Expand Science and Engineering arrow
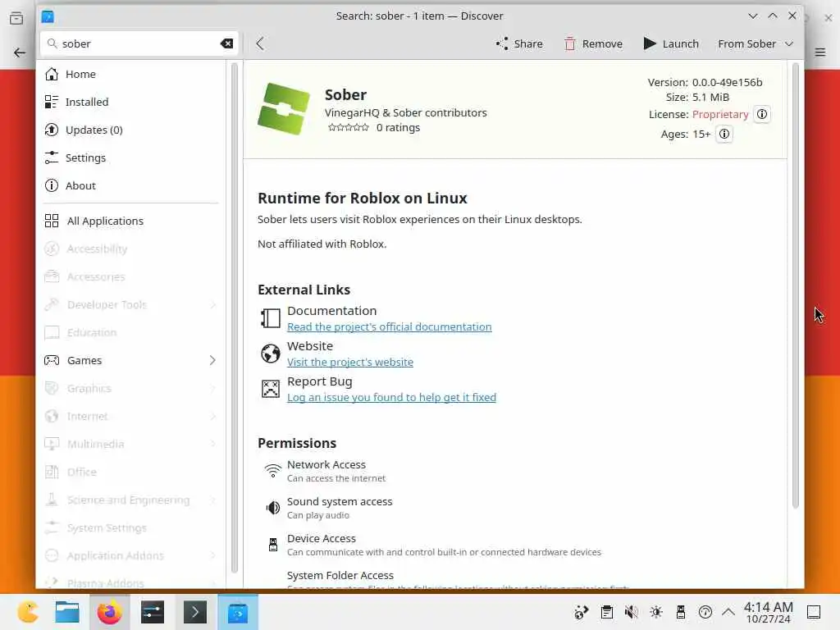Screen dimensions: 840x630 point(212,500)
